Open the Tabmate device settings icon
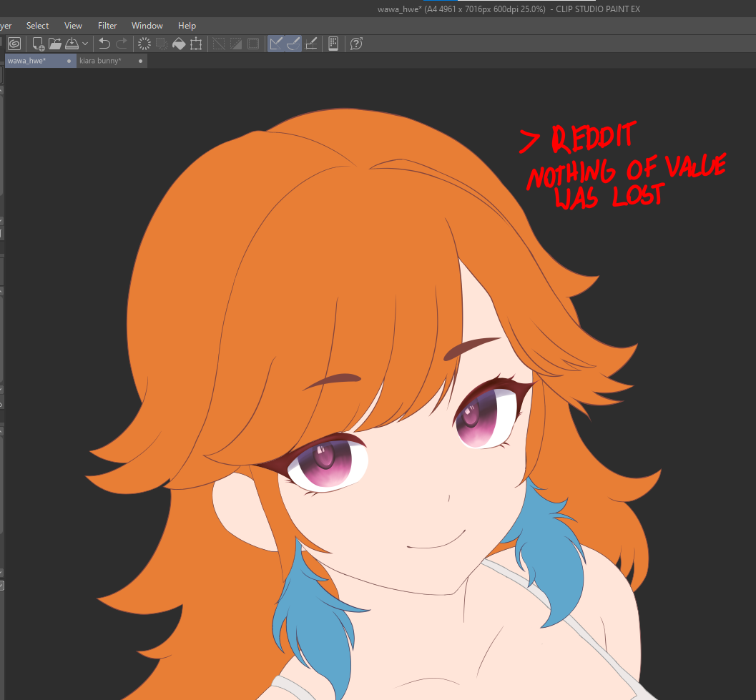This screenshot has height=700, width=756. tap(333, 44)
